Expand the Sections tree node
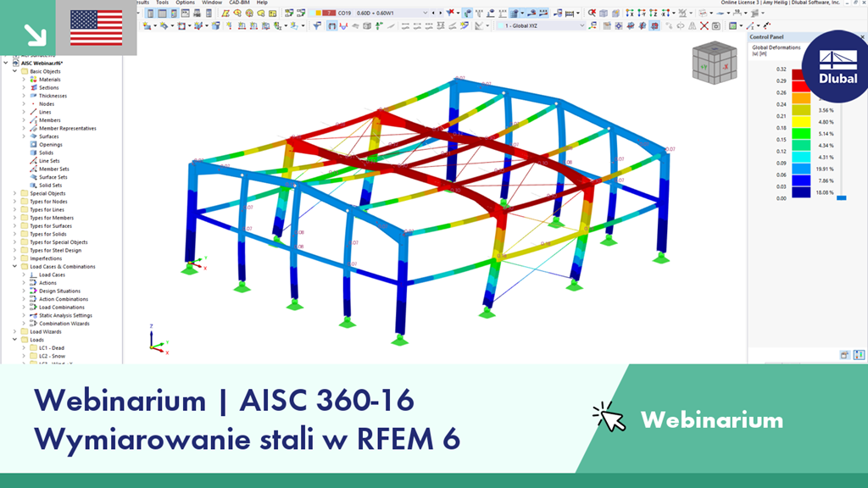868x488 pixels. coord(24,87)
